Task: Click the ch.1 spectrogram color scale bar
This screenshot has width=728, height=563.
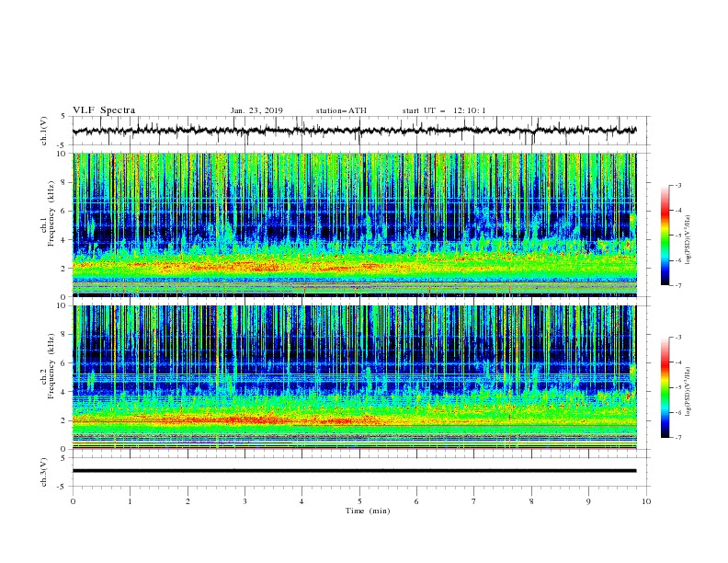Action: pos(665,236)
